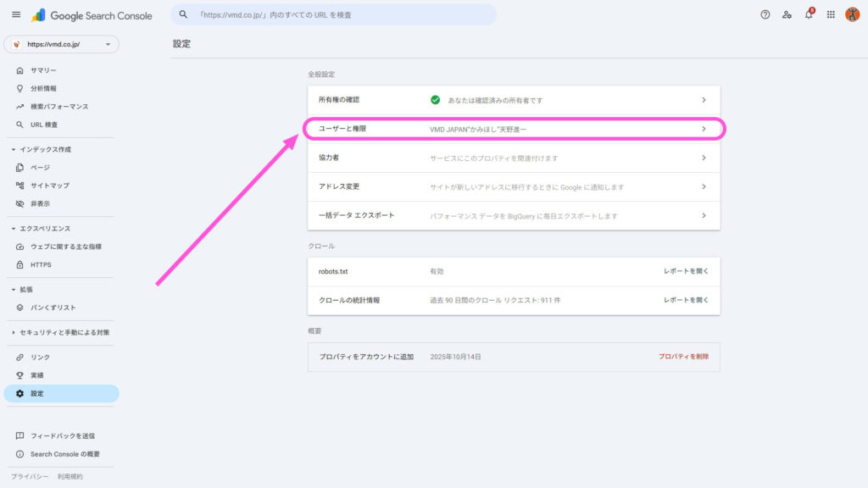Open the notifications bell
This screenshot has height=488, width=868.
tap(809, 14)
